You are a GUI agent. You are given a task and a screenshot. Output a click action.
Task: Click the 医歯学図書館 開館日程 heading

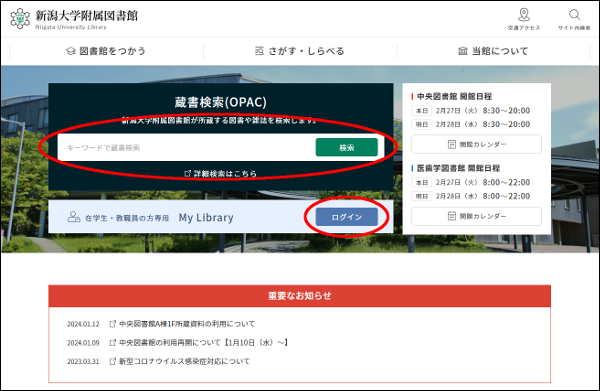(458, 168)
